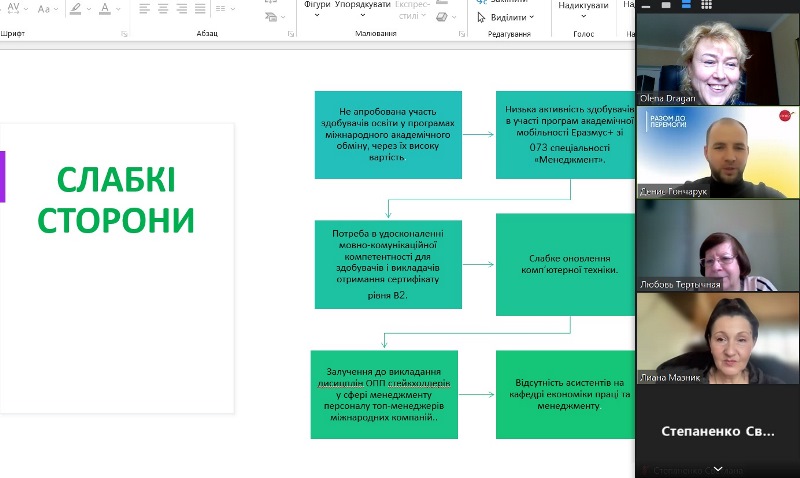The width and height of the screenshot is (800, 478).
Task: Expand the columns dropdown arrow
Action: click(233, 9)
